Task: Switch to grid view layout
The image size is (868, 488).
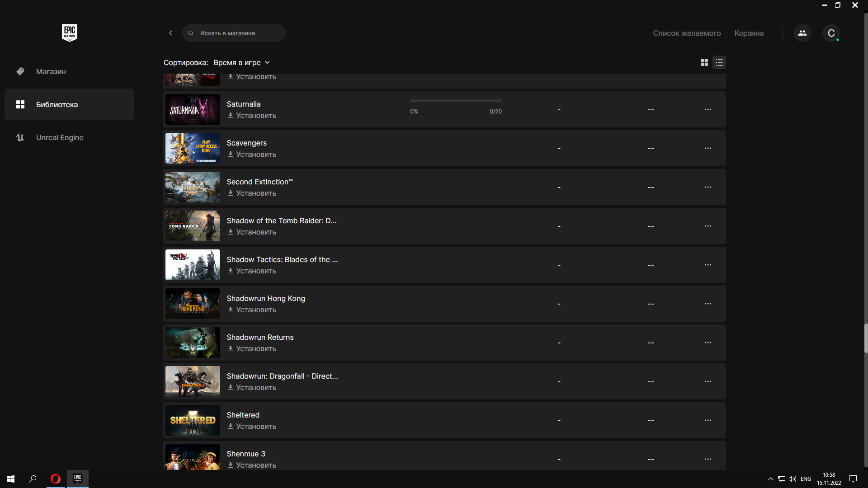Action: pos(704,62)
